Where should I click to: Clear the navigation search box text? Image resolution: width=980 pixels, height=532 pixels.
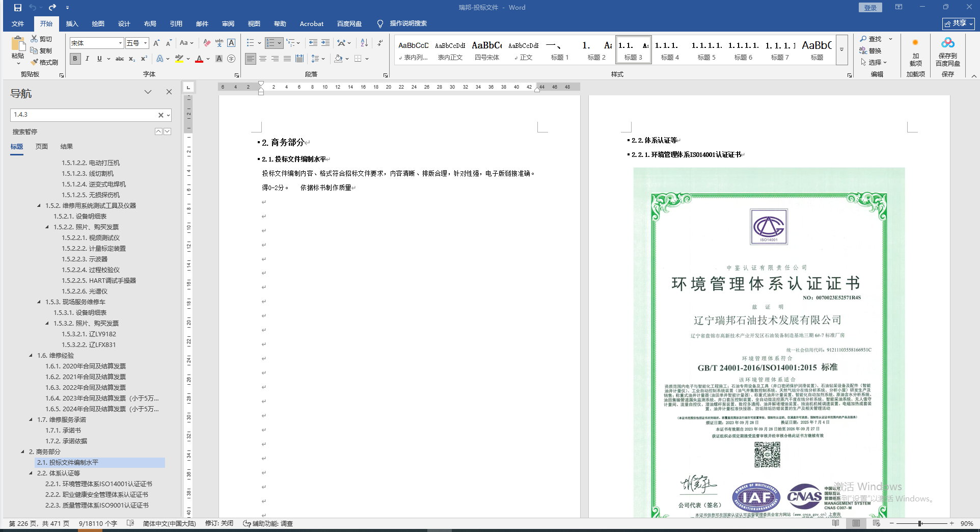[160, 115]
